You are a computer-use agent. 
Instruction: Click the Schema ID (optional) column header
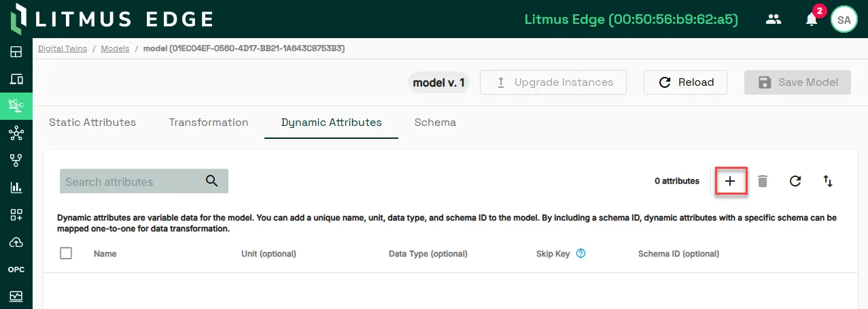[x=678, y=254]
